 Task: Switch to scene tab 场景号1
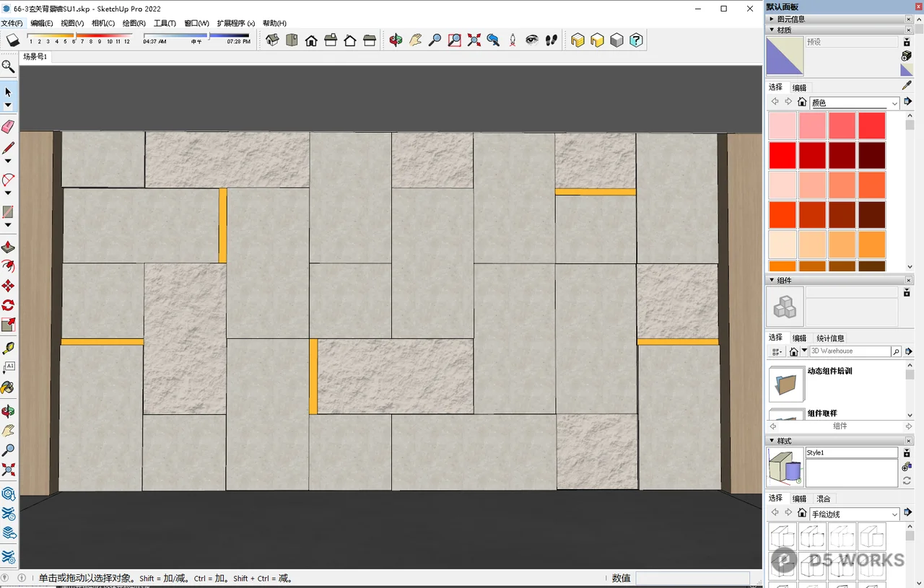click(x=35, y=56)
